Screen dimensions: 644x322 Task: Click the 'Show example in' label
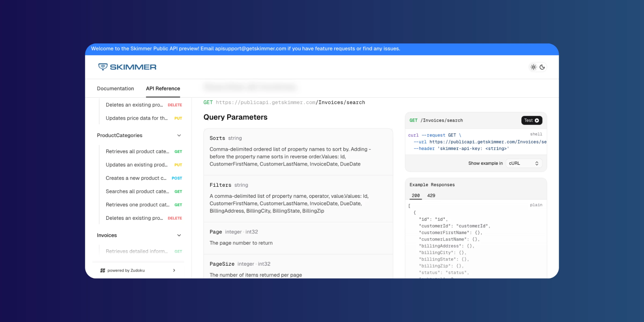(486, 163)
